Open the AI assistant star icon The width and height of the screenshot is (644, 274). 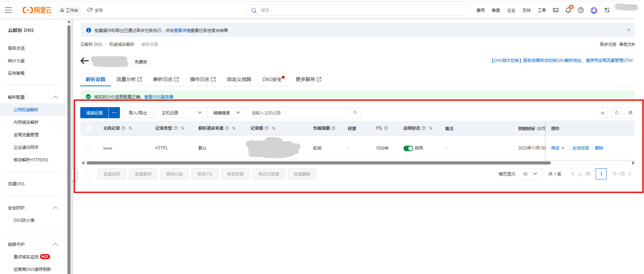click(594, 10)
